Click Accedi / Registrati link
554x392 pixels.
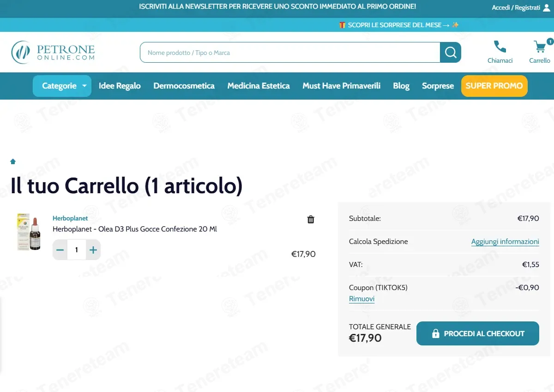(x=516, y=8)
